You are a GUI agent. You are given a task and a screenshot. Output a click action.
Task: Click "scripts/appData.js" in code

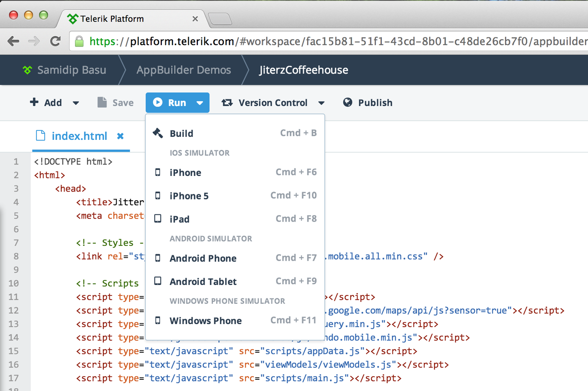pos(313,351)
